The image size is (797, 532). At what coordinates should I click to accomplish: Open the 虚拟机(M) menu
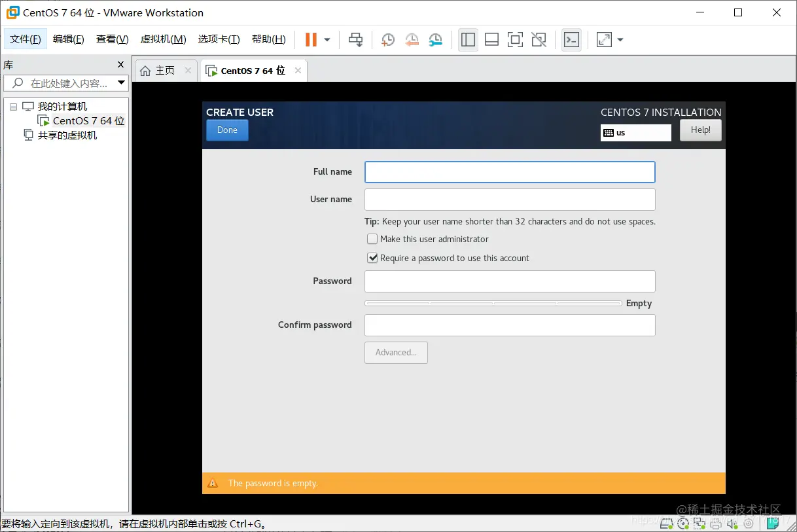(164, 39)
